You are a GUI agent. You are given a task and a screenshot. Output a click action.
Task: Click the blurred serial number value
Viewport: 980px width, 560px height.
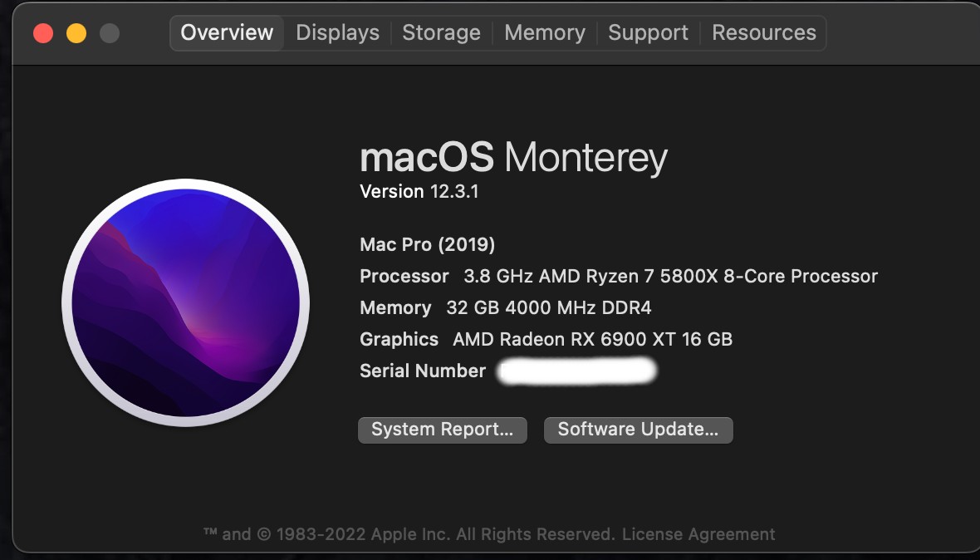(x=577, y=371)
